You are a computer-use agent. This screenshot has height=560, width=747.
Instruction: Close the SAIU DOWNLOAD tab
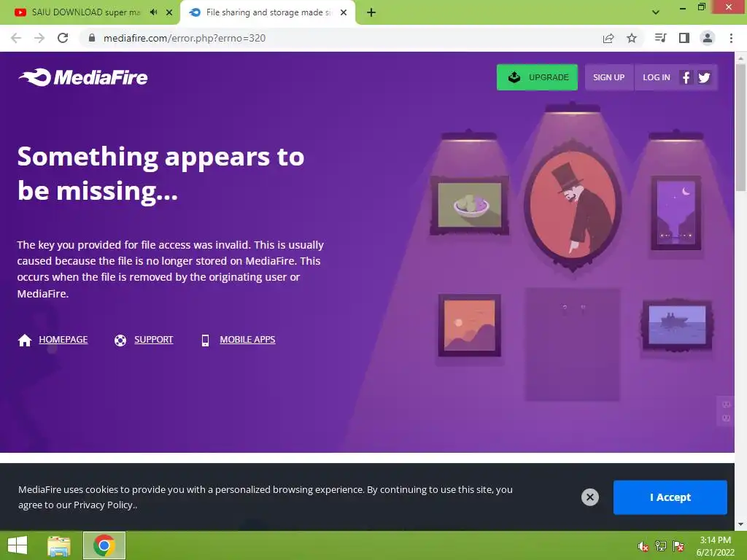(169, 12)
